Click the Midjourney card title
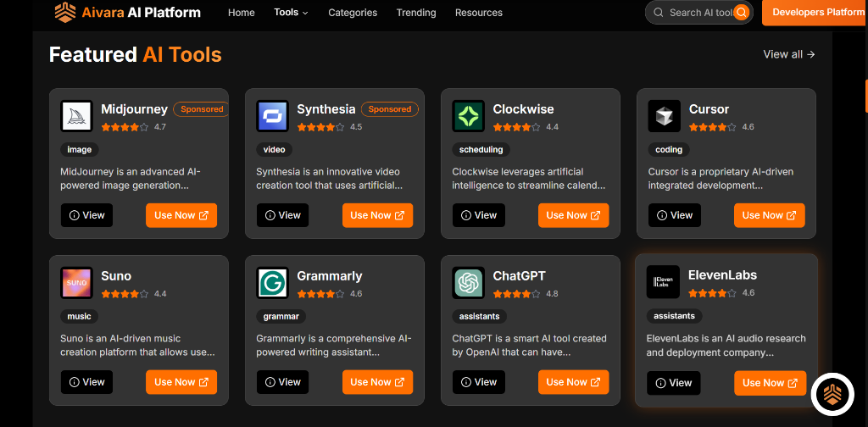The height and width of the screenshot is (427, 868). (x=134, y=109)
